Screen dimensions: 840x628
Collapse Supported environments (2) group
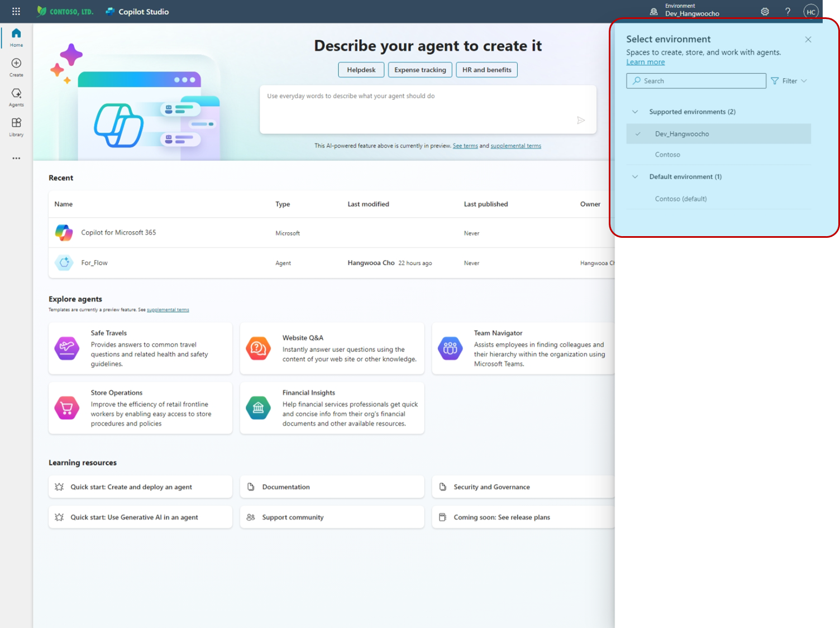click(x=635, y=112)
